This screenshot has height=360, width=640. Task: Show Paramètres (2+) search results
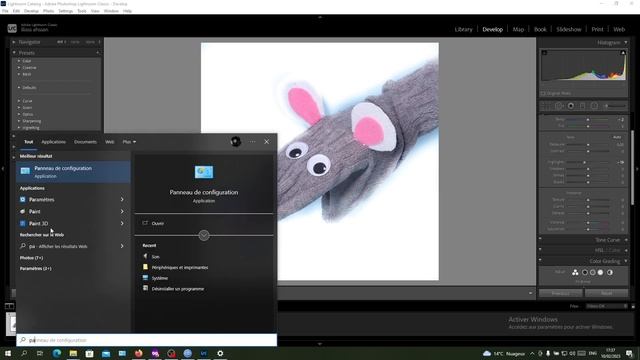tap(36, 269)
